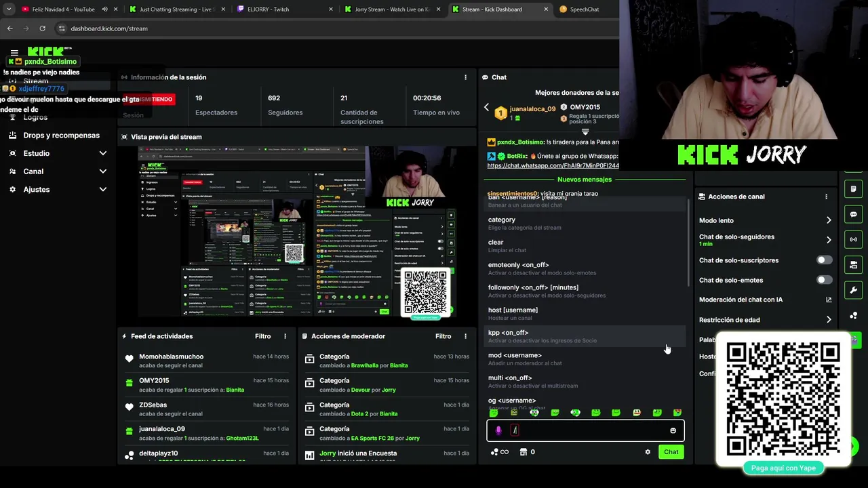Open the chat bubble icon in right sidebar
Viewport: 868px width, 488px height.
(x=853, y=214)
